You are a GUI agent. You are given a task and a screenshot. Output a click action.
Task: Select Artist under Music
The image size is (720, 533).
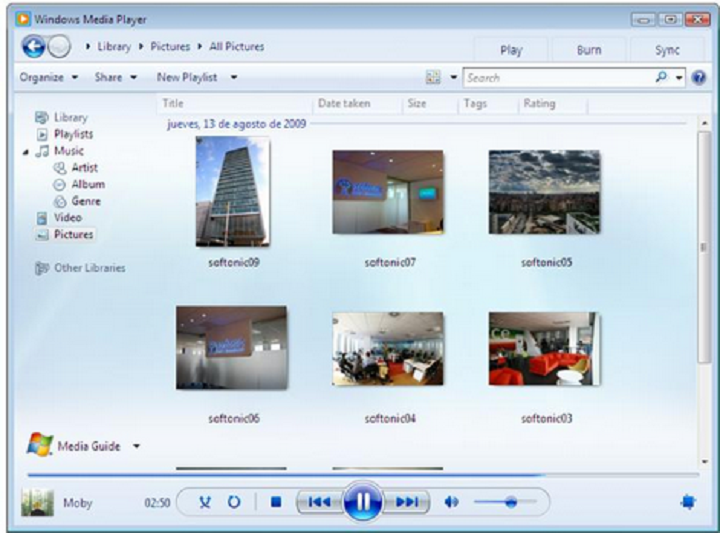coord(84,168)
